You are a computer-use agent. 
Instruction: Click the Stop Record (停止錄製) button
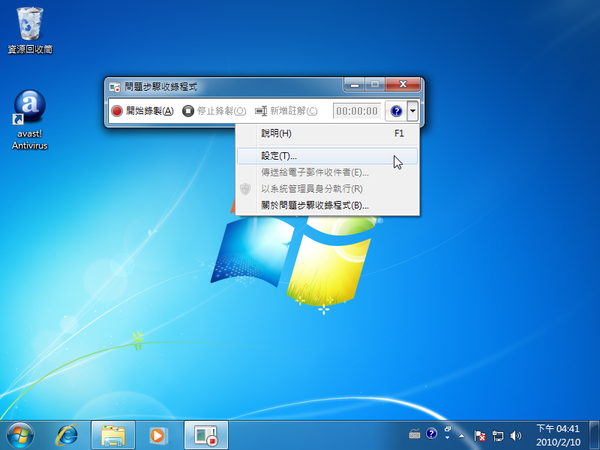[x=214, y=111]
